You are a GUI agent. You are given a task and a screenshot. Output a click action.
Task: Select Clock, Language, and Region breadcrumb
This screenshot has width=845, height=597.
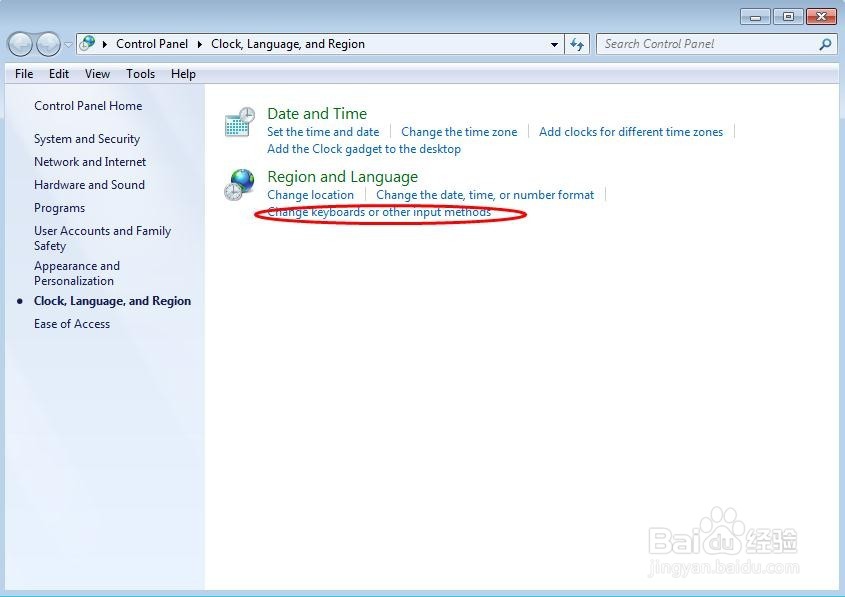click(288, 44)
